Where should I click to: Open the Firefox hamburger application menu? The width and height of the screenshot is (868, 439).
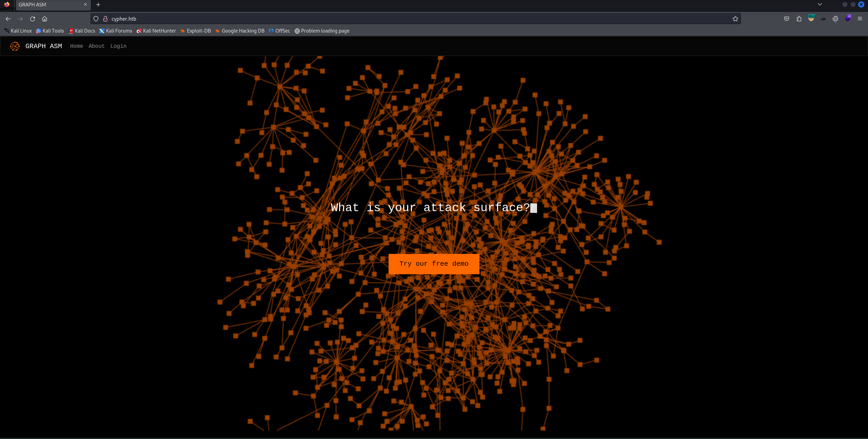[x=860, y=19]
